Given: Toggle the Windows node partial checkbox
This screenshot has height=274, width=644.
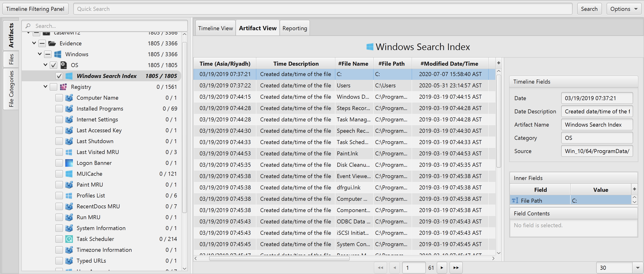Looking at the screenshot, I should point(48,54).
